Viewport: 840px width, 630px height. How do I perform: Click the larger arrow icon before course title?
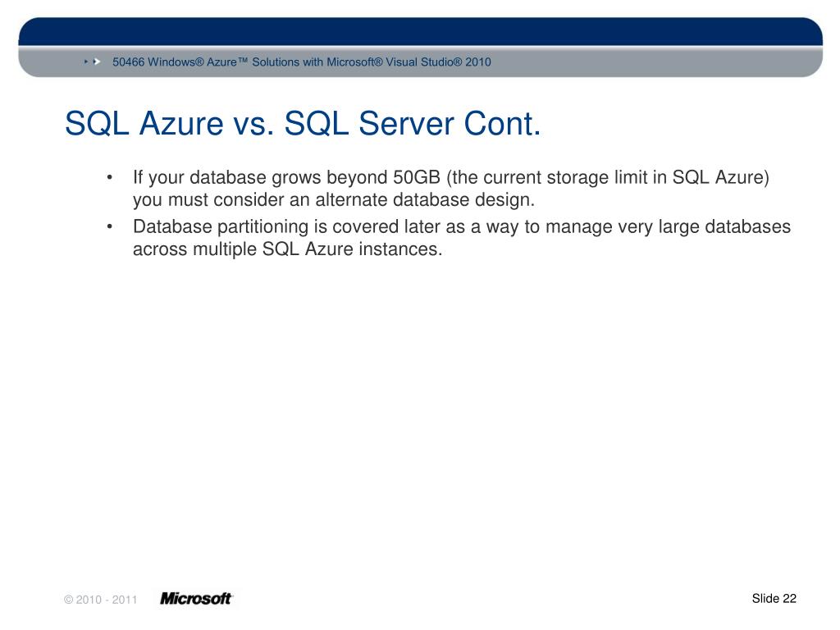97,62
